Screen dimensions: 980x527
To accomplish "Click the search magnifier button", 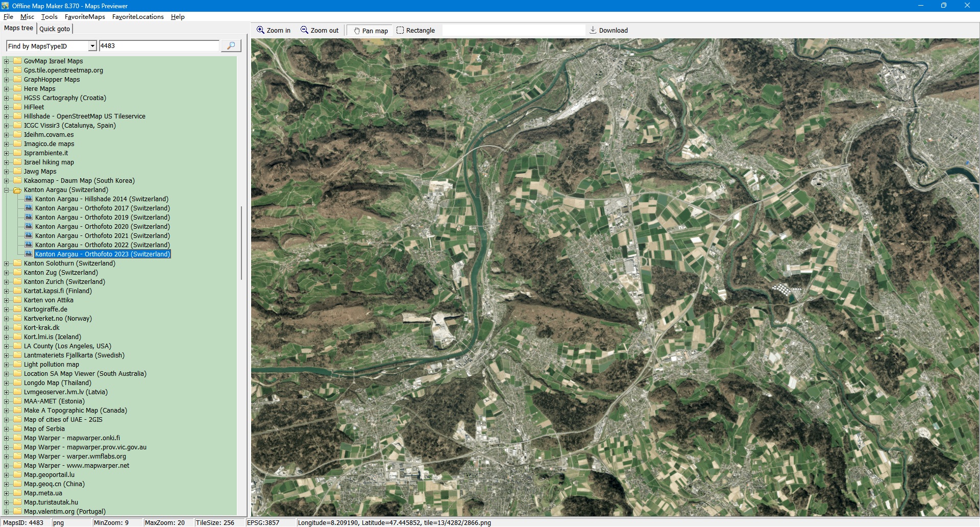I will point(231,46).
